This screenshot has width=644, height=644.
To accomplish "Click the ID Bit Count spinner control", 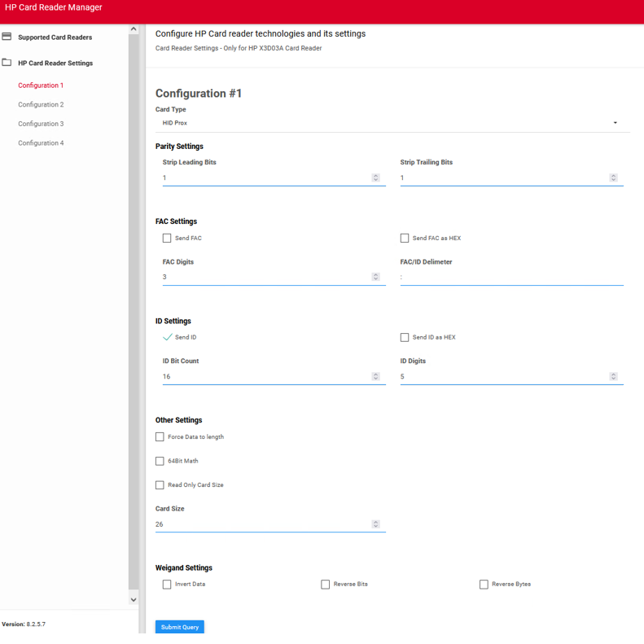I will click(x=375, y=376).
